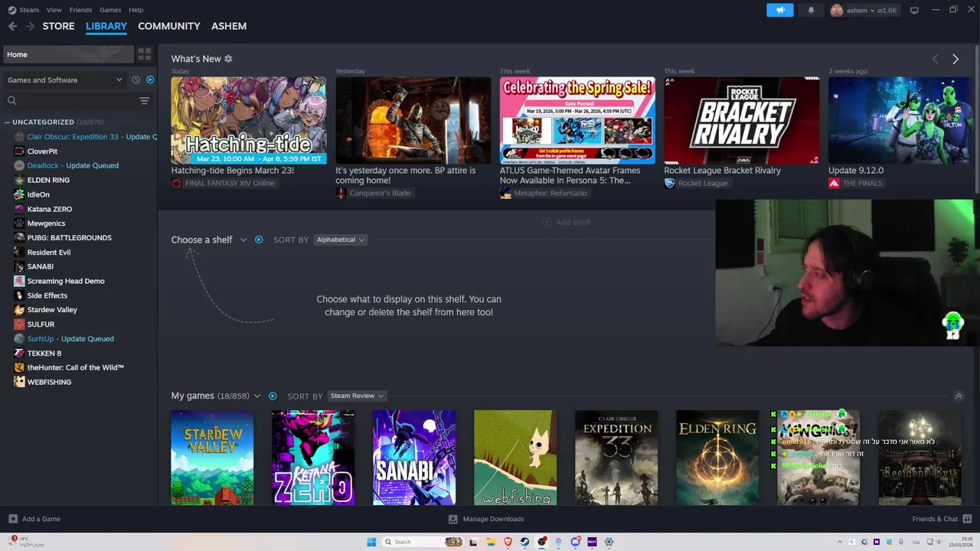Click Add shelf button

pos(567,222)
